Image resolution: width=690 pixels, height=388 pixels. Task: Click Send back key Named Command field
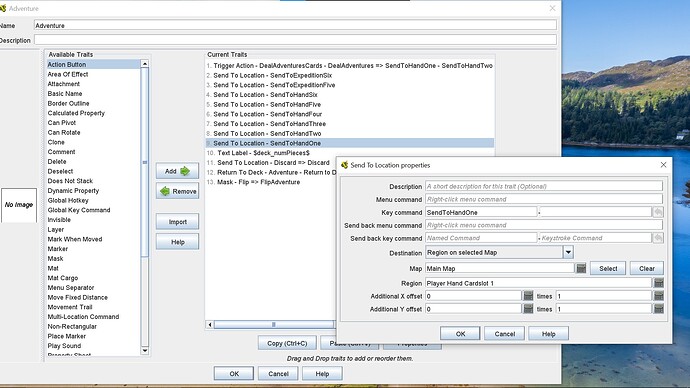click(x=481, y=238)
